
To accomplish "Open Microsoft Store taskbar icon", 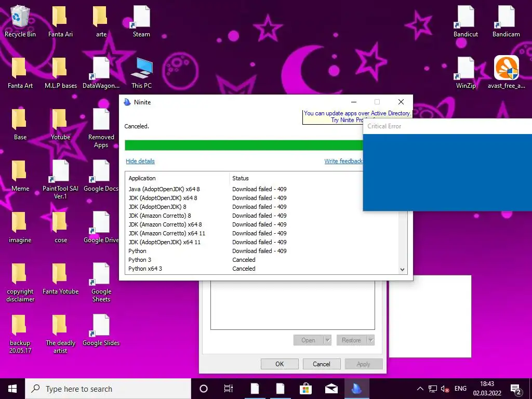I will tap(305, 389).
